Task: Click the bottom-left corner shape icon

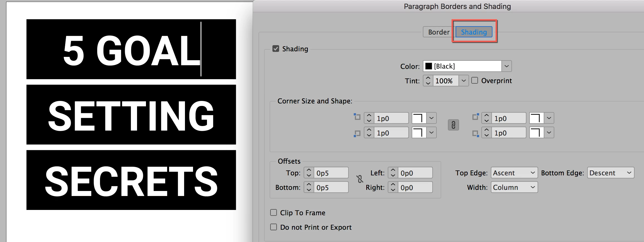Action: [x=419, y=132]
